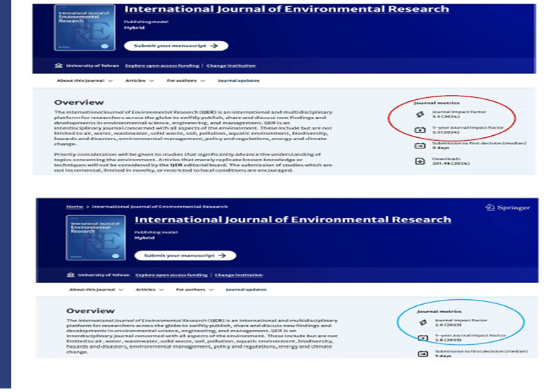Open the journal cover thumbnail in upper page
The image size is (544, 392).
tap(85, 27)
